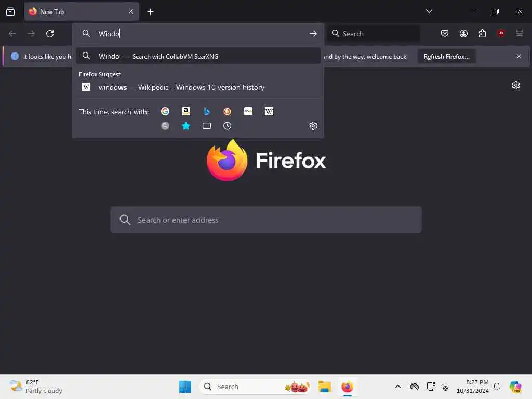The width and height of the screenshot is (532, 399).
Task: Open the weather widget showing 82°F
Action: click(x=36, y=387)
